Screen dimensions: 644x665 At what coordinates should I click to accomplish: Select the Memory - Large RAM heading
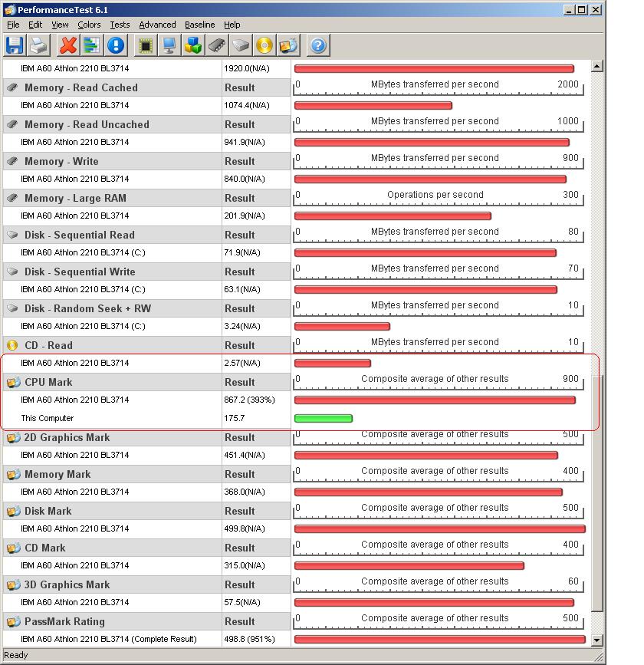click(x=75, y=198)
